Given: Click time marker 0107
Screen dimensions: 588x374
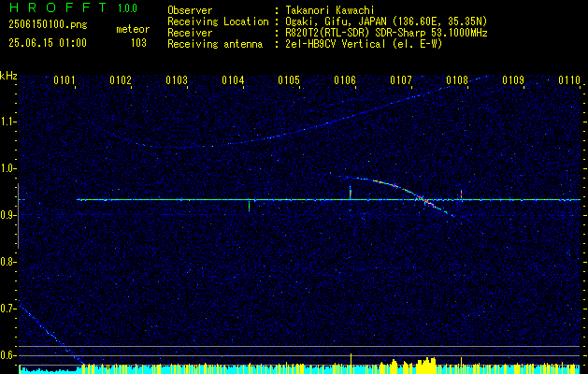Looking at the screenshot, I should (x=401, y=79).
